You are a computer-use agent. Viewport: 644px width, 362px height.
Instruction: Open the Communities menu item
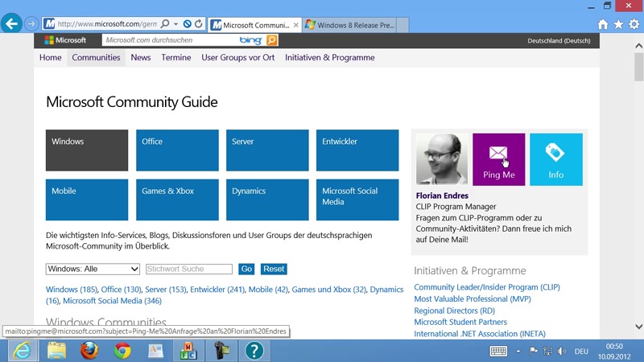[96, 57]
